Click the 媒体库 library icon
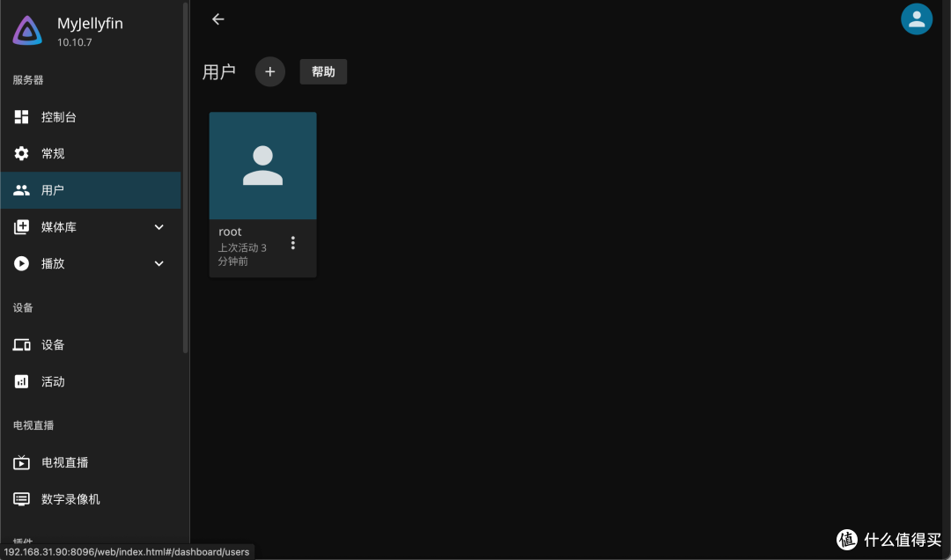This screenshot has height=560, width=951. click(21, 227)
